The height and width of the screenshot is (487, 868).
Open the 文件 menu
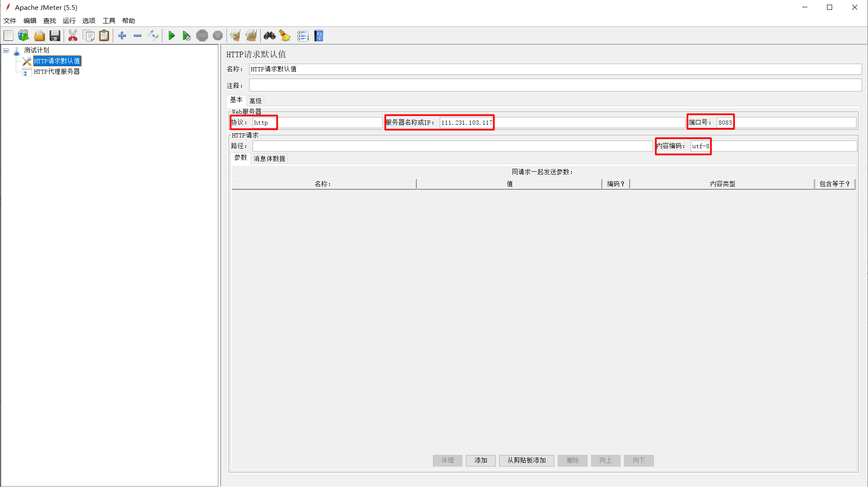pyautogui.click(x=10, y=21)
